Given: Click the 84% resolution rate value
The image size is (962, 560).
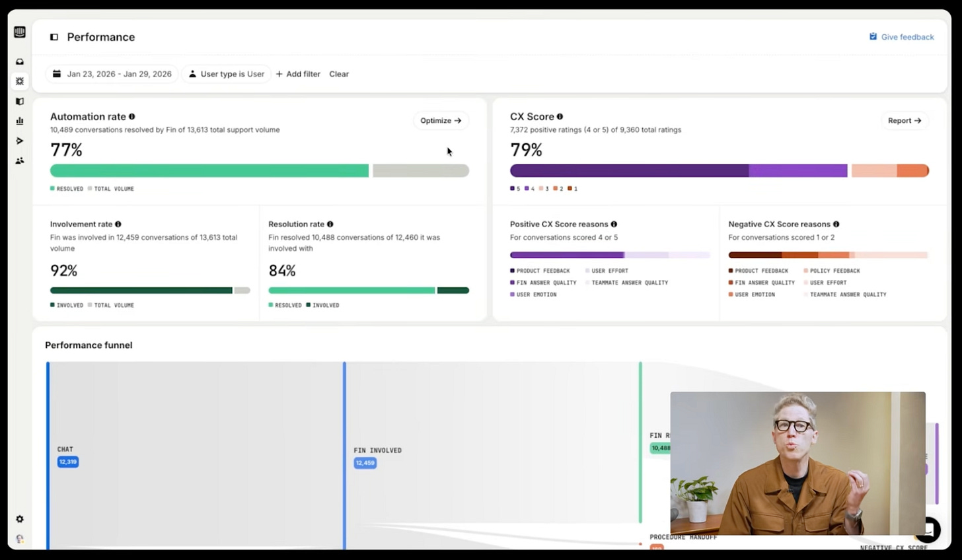Looking at the screenshot, I should click(282, 271).
